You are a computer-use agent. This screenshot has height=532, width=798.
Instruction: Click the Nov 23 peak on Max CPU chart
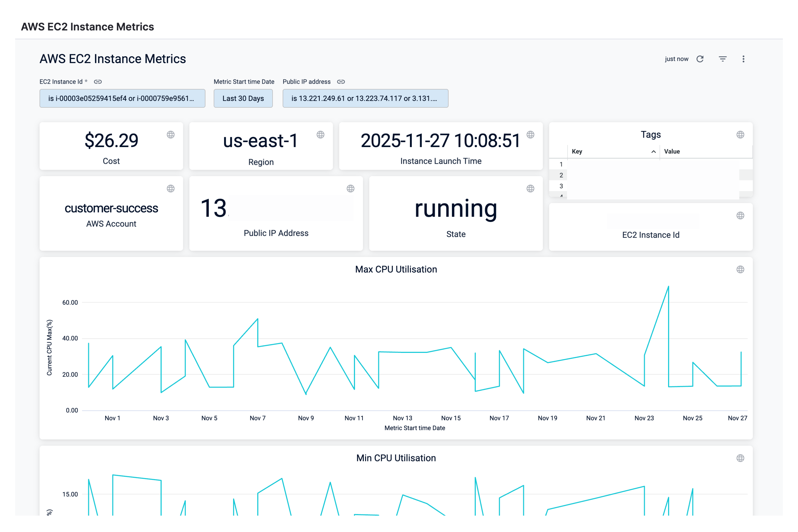(668, 287)
